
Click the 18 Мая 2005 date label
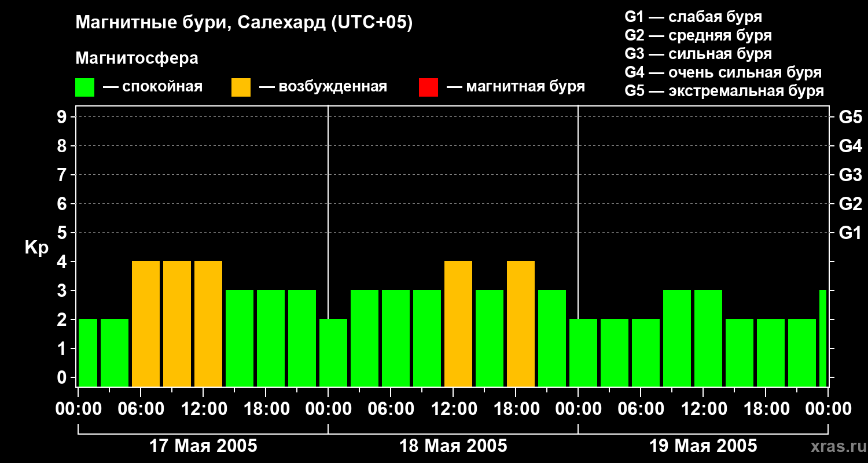tap(453, 446)
